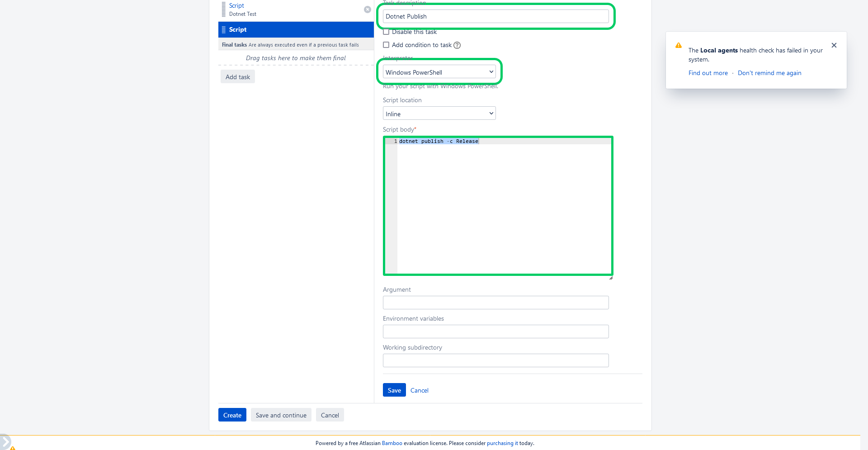
Task: Expand the sidebar chevron at bottom left
Action: pyautogui.click(x=5, y=441)
